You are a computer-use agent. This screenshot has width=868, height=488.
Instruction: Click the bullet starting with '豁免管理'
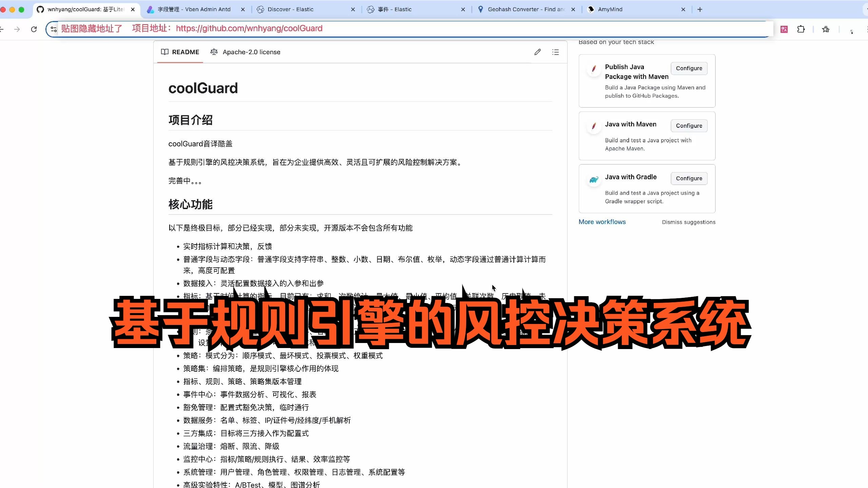[246, 408]
